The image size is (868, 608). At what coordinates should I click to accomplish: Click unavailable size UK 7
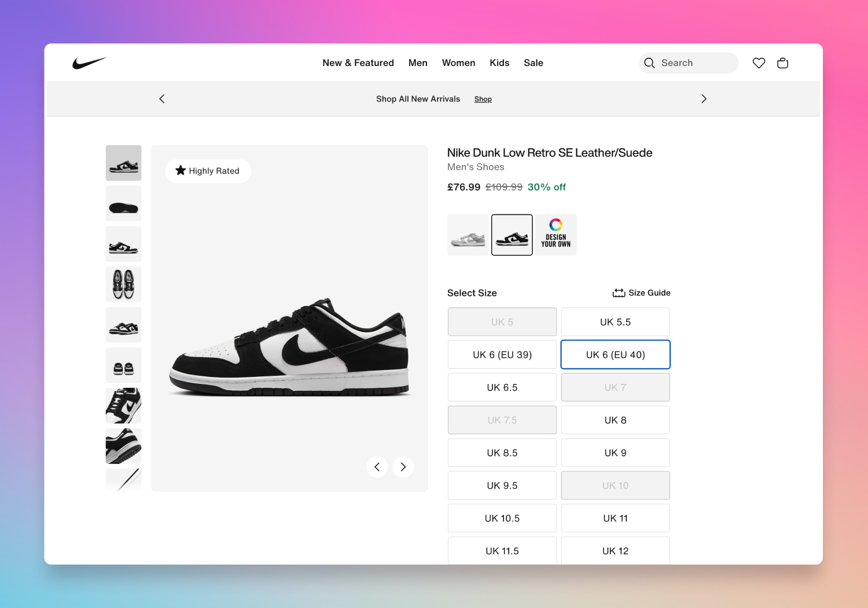point(616,387)
